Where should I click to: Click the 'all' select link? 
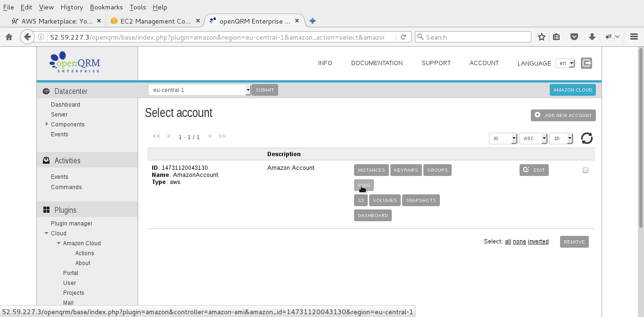(508, 242)
